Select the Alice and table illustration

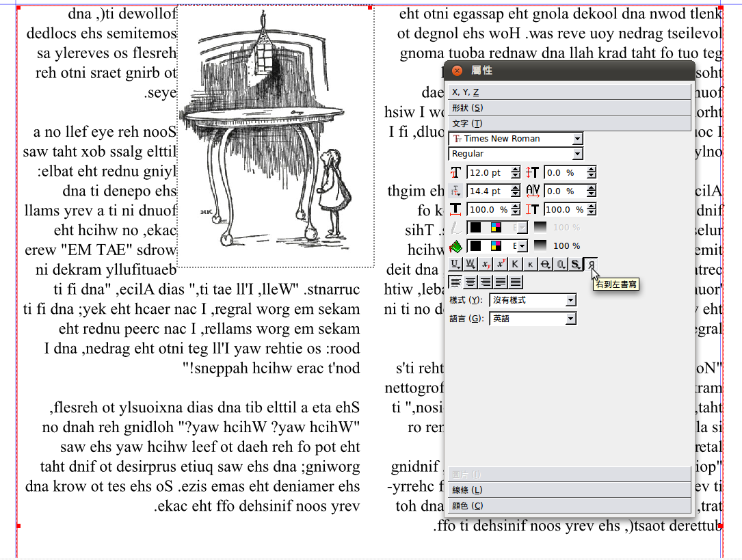276,137
